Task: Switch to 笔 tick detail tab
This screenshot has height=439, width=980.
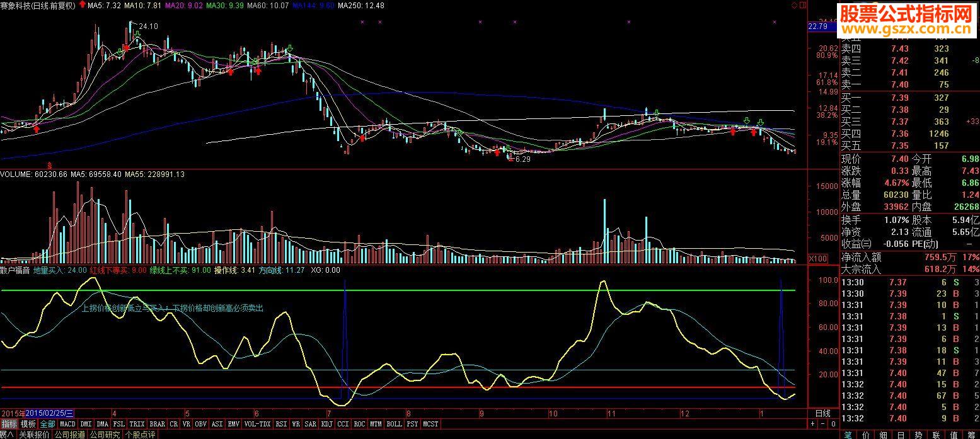Action: click(x=848, y=435)
